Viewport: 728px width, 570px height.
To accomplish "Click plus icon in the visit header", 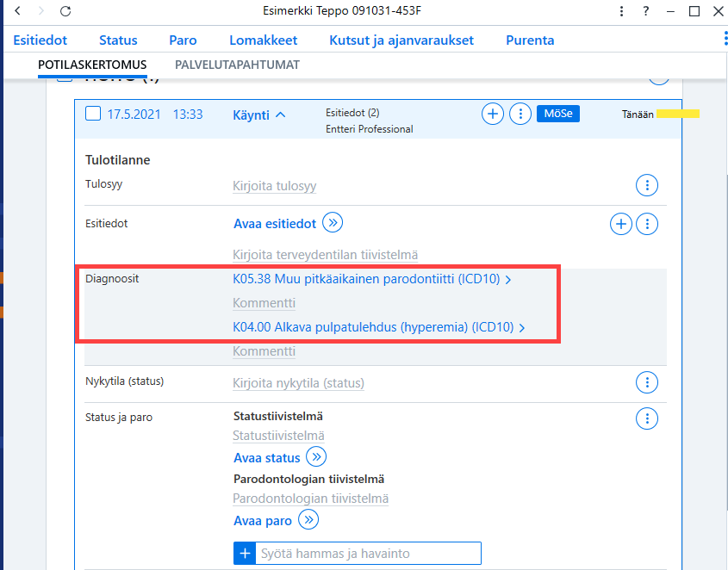I will [x=493, y=114].
